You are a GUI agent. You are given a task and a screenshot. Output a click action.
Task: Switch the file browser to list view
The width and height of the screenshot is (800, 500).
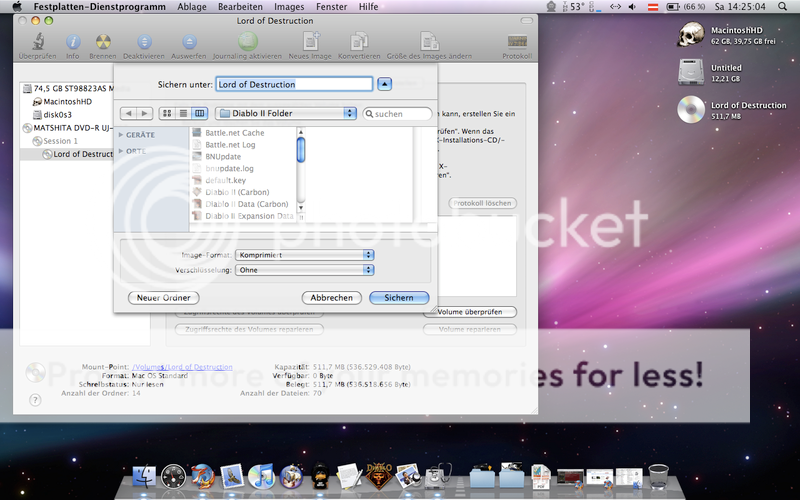[184, 114]
